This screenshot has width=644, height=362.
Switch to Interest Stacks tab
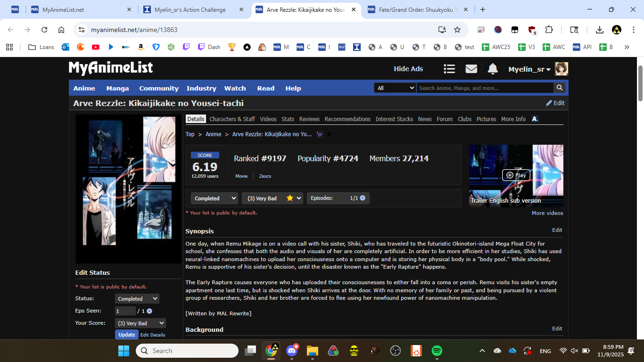tap(394, 119)
